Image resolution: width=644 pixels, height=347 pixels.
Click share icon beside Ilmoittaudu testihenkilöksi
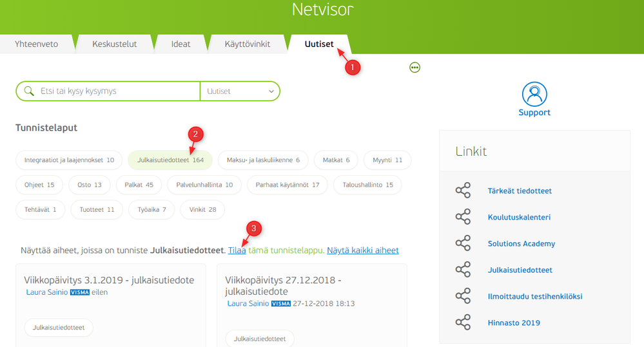point(463,296)
